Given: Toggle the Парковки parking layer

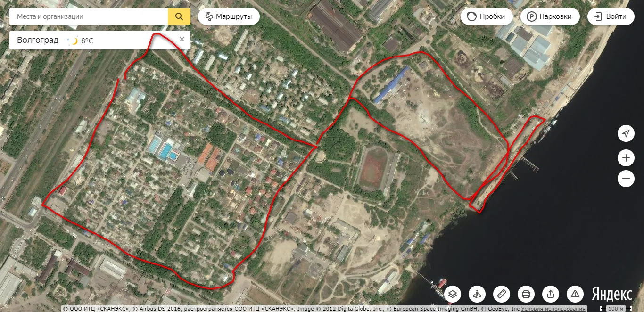Looking at the screenshot, I should click(x=550, y=16).
